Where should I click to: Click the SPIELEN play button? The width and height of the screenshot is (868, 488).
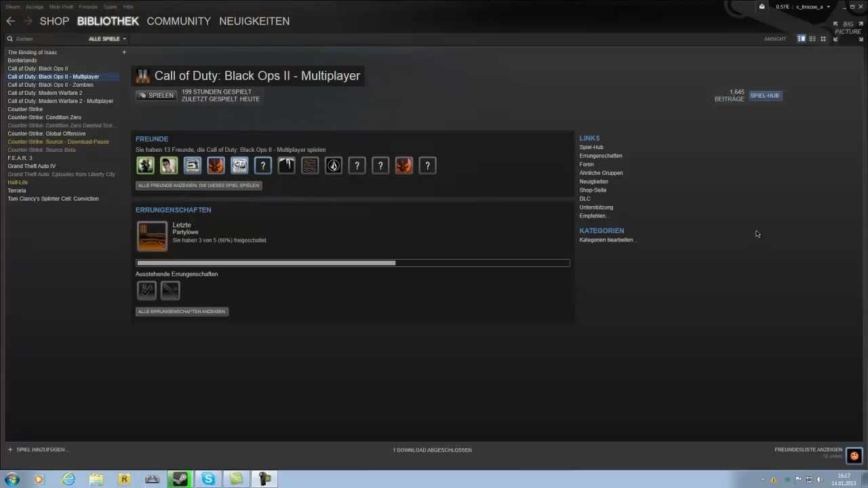click(156, 96)
